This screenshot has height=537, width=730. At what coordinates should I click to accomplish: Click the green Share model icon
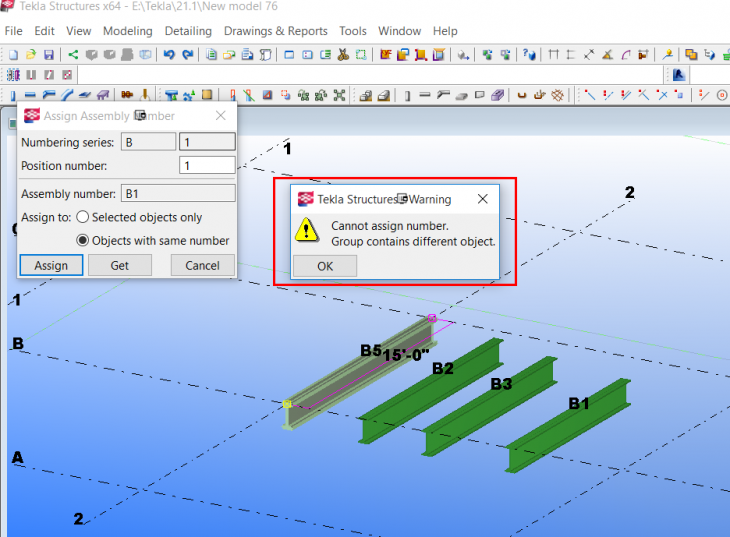(73, 54)
